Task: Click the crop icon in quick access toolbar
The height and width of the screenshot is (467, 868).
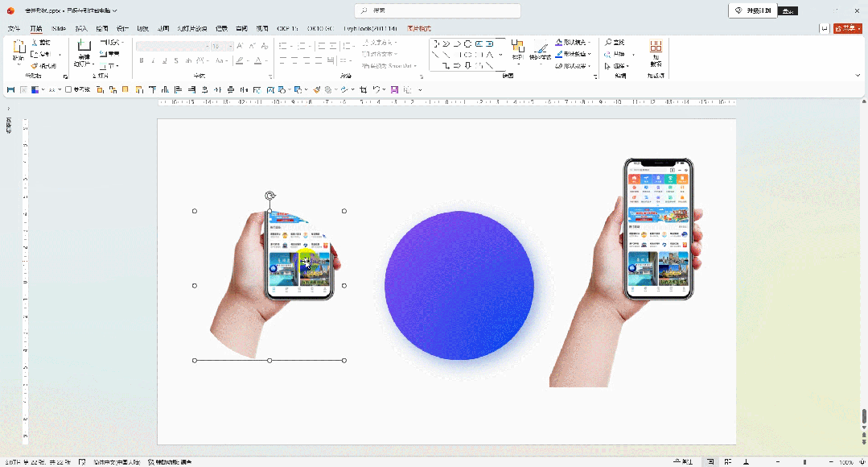Action: click(x=363, y=89)
